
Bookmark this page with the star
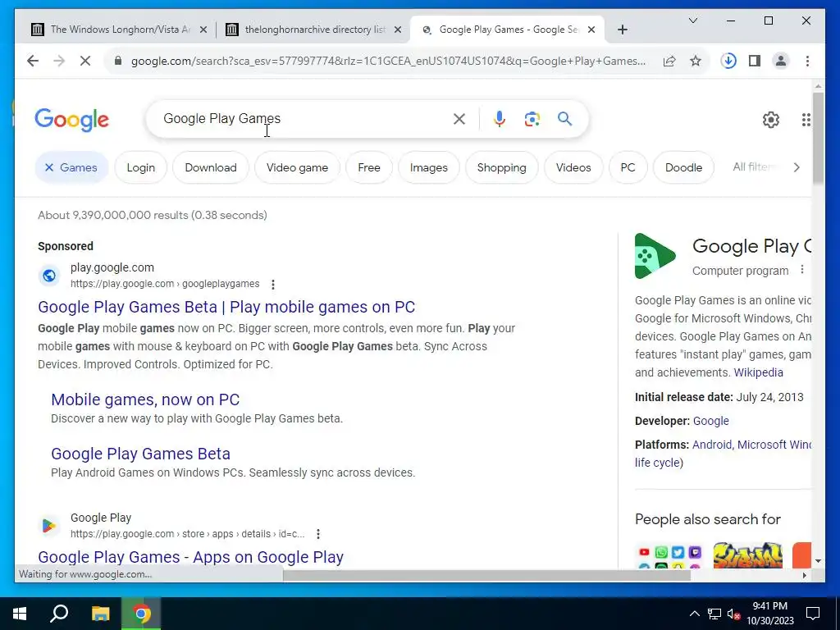[x=696, y=61]
